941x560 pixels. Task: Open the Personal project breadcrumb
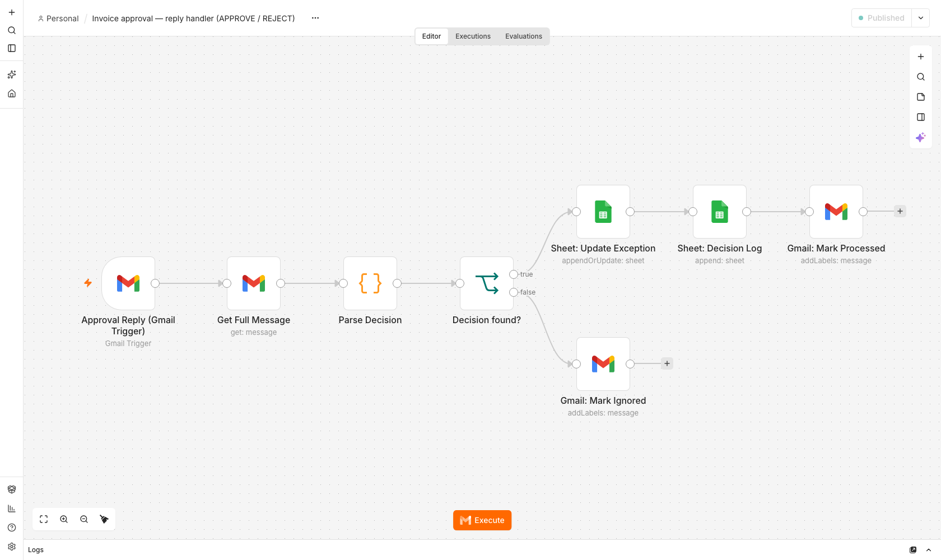click(58, 18)
